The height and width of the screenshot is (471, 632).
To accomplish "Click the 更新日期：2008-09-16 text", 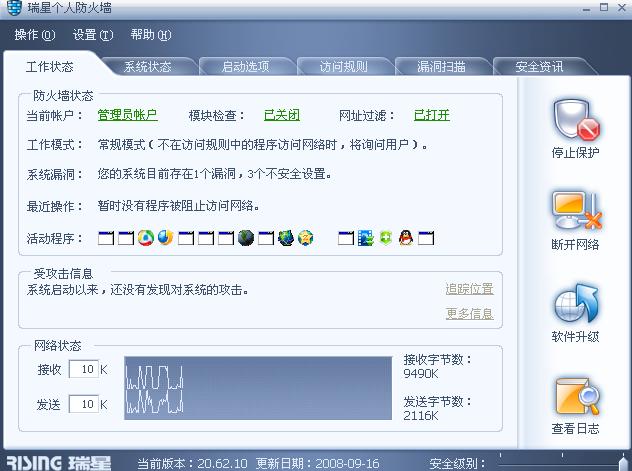I will click(x=318, y=463).
